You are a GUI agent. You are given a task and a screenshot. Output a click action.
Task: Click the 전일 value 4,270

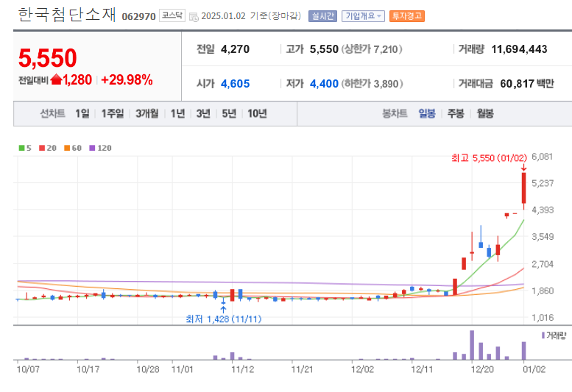[236, 49]
